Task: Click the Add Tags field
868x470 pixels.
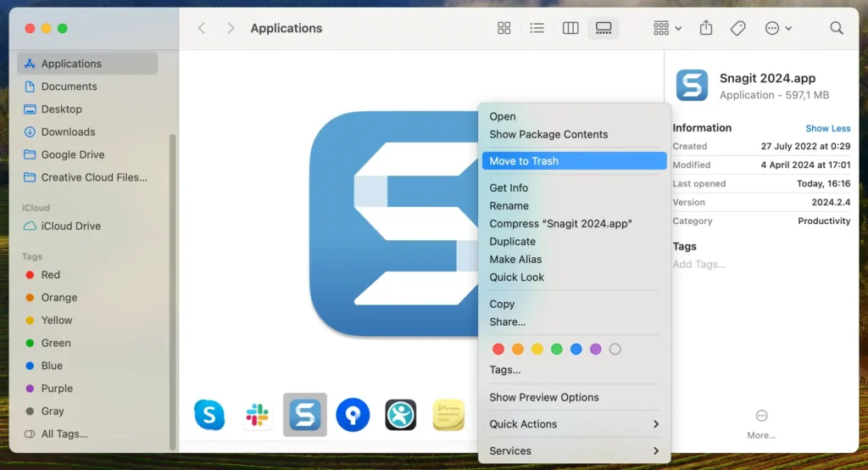Action: 699,265
